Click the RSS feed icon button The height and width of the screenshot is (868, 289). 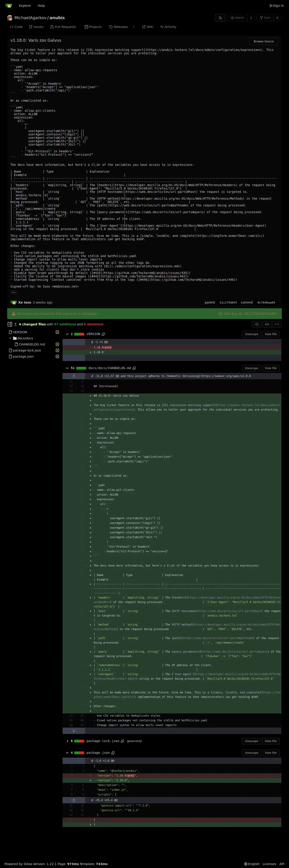[x=220, y=18]
